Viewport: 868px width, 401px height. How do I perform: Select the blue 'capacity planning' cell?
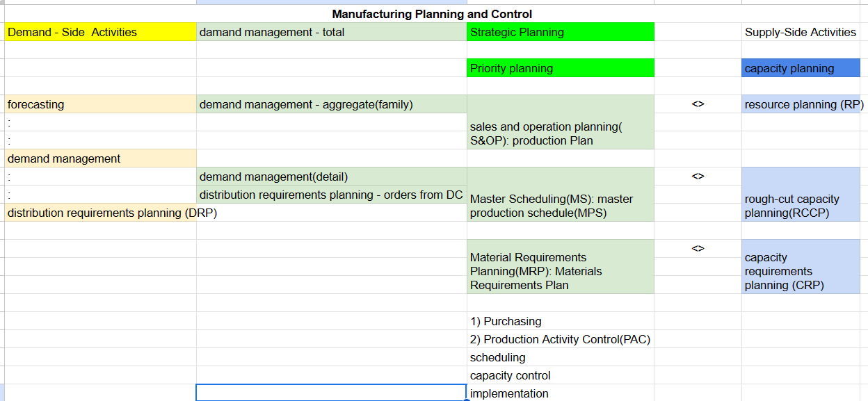[x=801, y=68]
